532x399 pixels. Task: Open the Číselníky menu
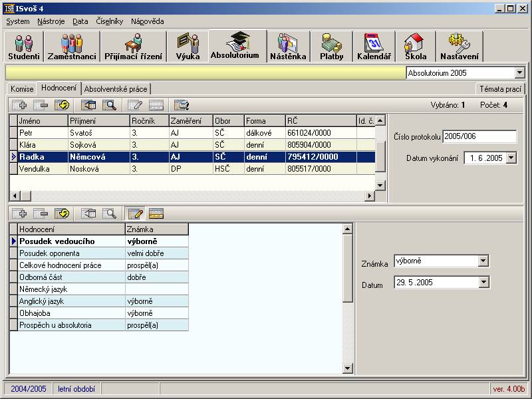point(110,21)
